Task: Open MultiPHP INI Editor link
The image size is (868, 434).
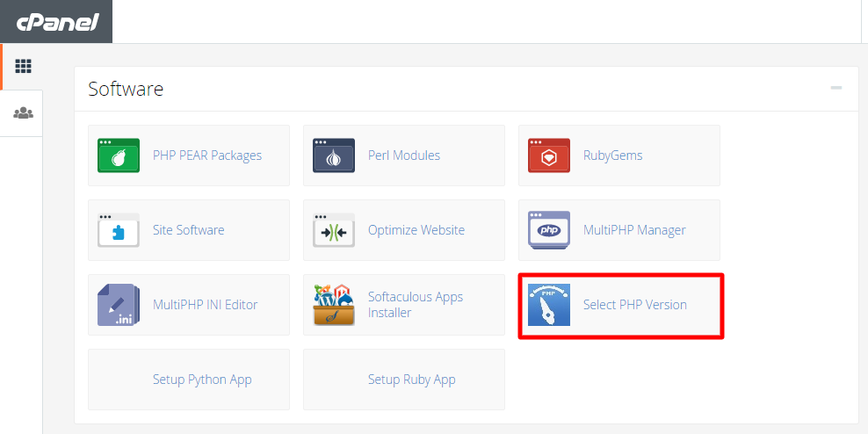Action: tap(206, 305)
